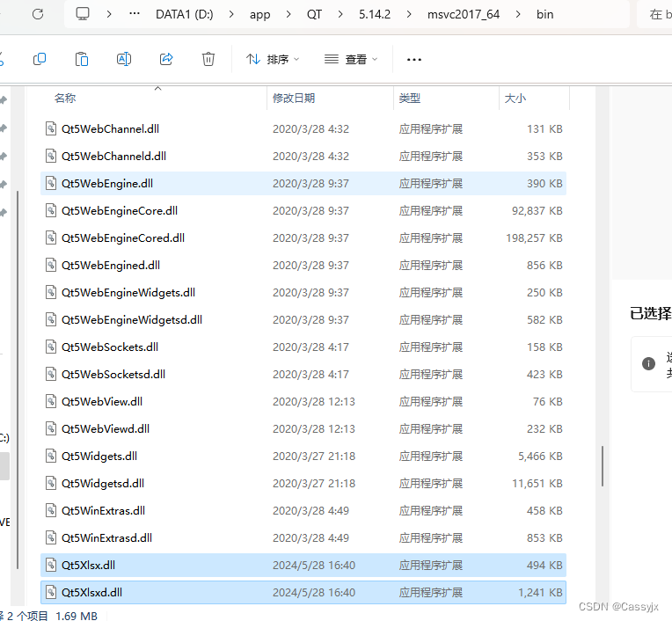
Task: Select file Qt5WebEngineCored.dll
Action: [x=303, y=237]
